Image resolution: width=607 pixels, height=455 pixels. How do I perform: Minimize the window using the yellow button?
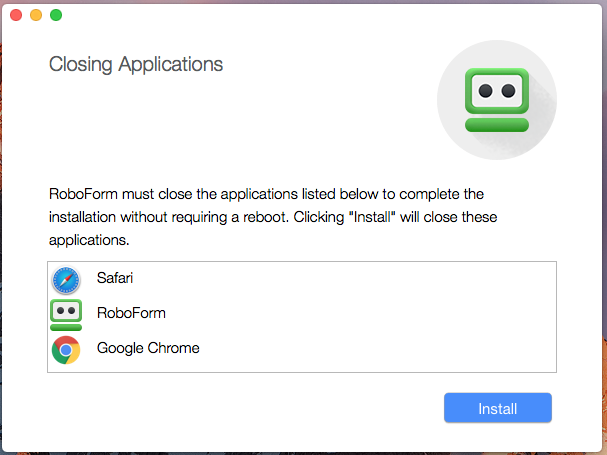click(x=36, y=16)
